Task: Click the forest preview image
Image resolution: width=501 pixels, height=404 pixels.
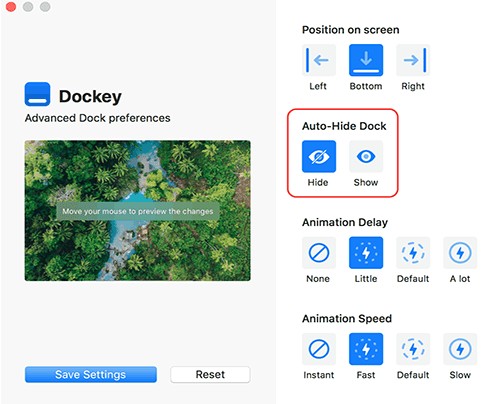Action: 137,211
